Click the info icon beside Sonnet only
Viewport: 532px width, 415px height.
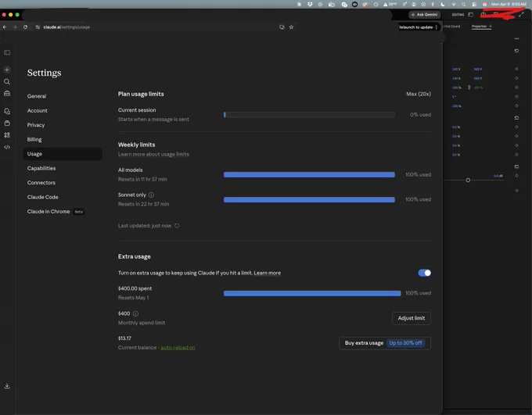tap(151, 195)
